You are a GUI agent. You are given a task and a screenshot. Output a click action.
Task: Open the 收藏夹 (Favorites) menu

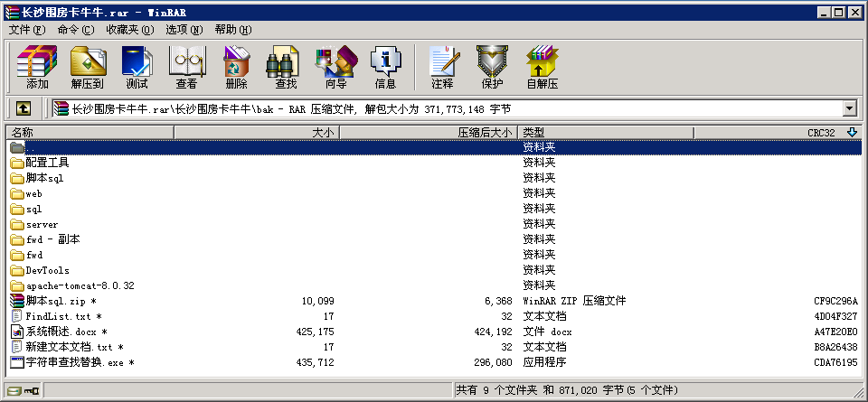tap(129, 30)
